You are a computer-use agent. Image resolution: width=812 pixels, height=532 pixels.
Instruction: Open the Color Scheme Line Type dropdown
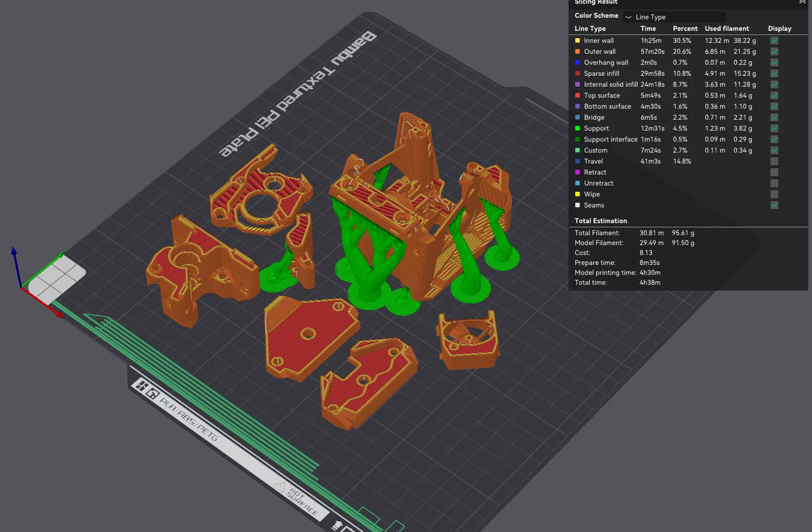click(x=674, y=17)
